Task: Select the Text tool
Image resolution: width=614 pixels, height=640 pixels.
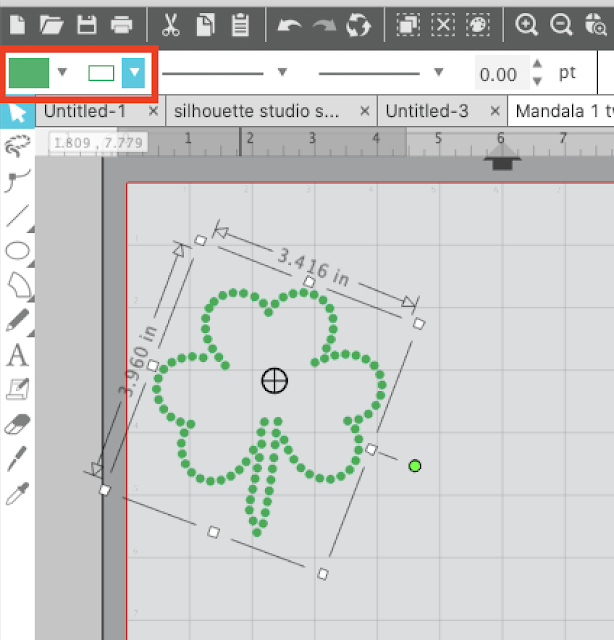Action: (x=18, y=355)
